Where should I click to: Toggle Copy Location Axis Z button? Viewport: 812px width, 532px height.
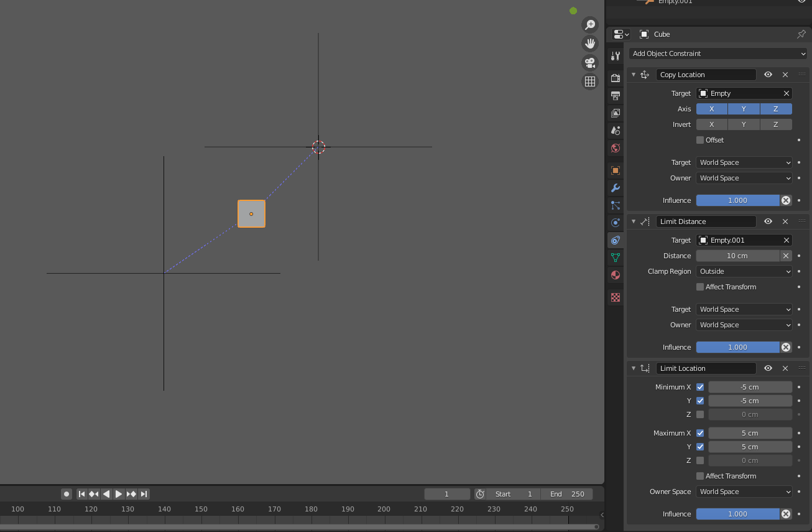click(x=776, y=109)
